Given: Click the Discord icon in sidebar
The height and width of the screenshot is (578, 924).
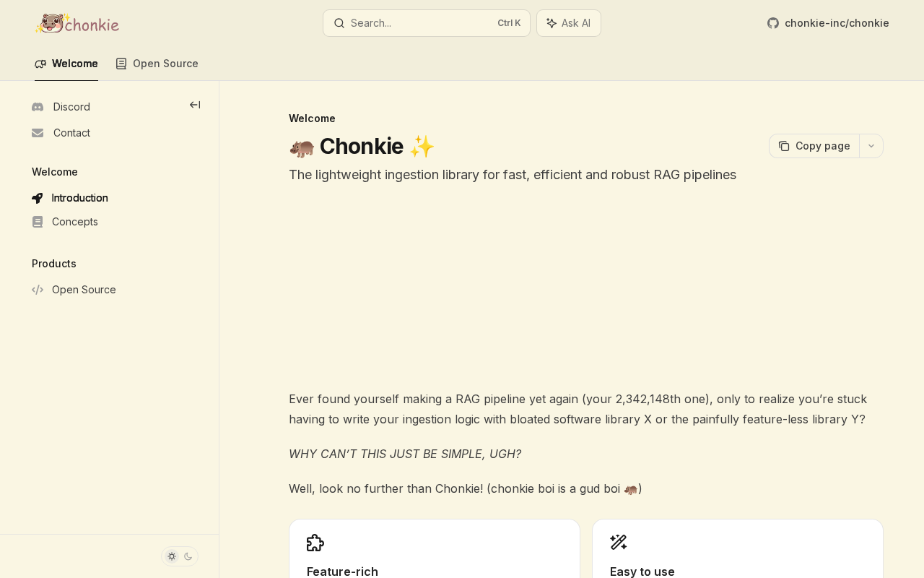Looking at the screenshot, I should (x=38, y=107).
